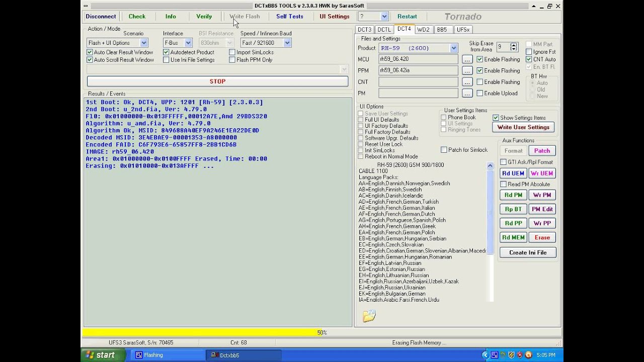The height and width of the screenshot is (362, 644).
Task: Click the Restart button
Action: [407, 17]
